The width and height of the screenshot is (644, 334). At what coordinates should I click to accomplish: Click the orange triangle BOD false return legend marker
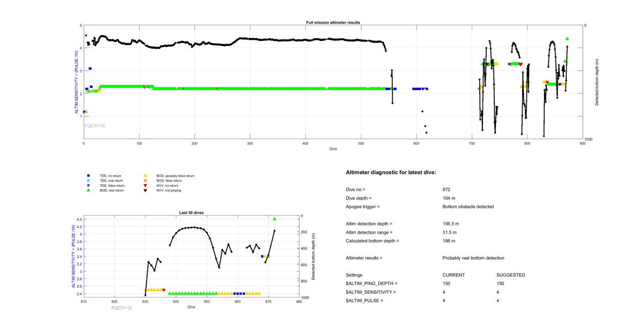146,180
